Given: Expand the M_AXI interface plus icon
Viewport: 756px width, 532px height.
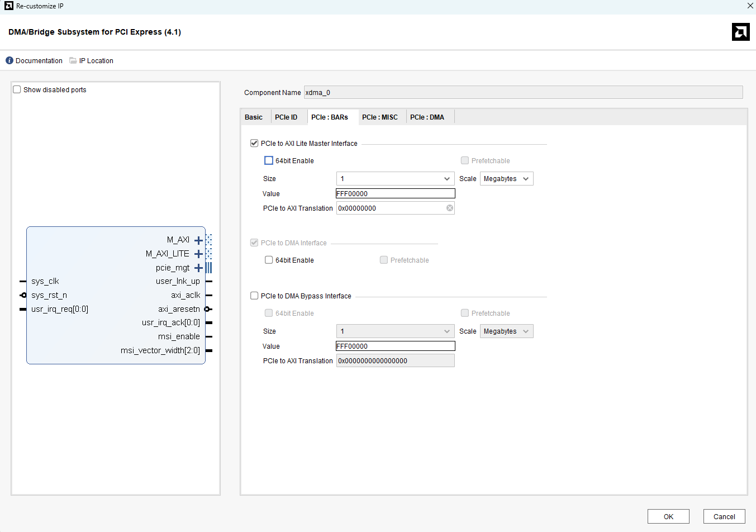Looking at the screenshot, I should tap(198, 240).
